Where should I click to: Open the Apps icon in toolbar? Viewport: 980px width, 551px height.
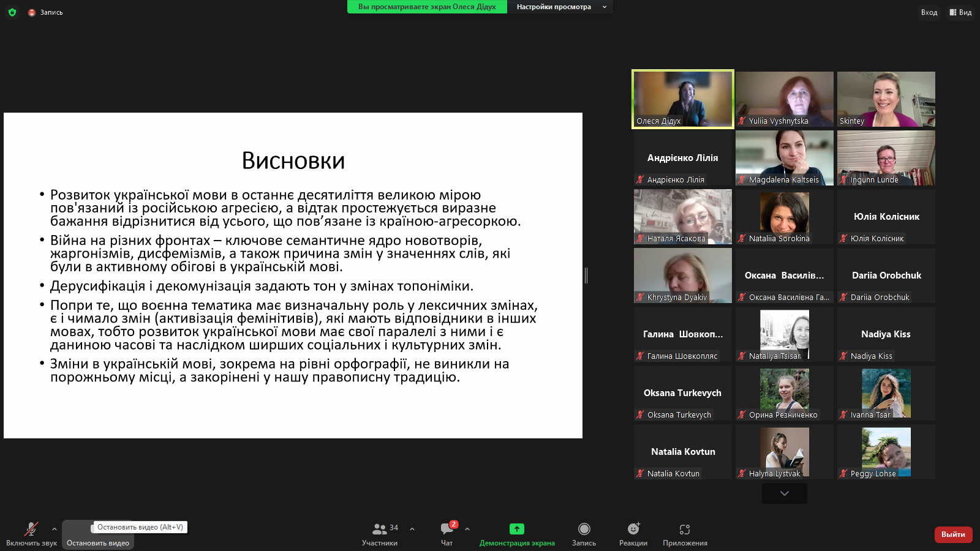point(684,529)
